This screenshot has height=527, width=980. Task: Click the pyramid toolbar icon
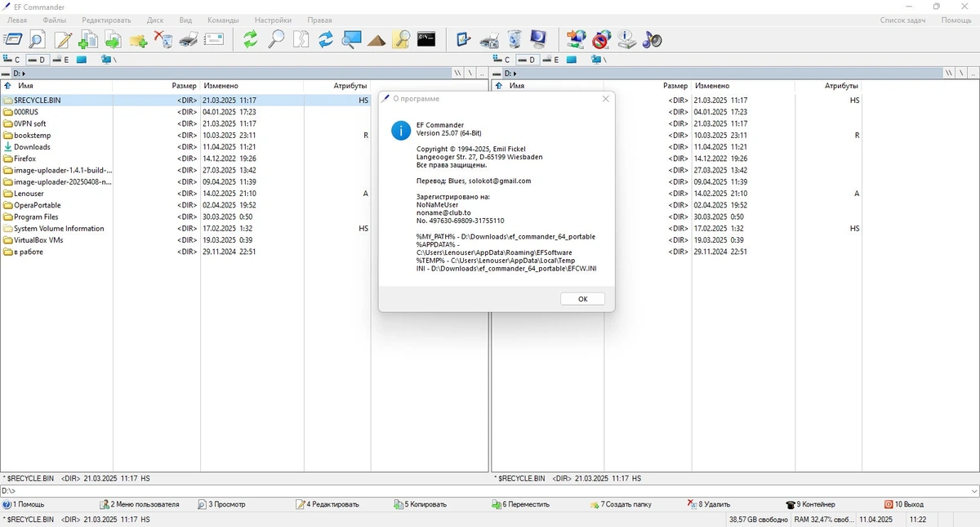tap(376, 39)
